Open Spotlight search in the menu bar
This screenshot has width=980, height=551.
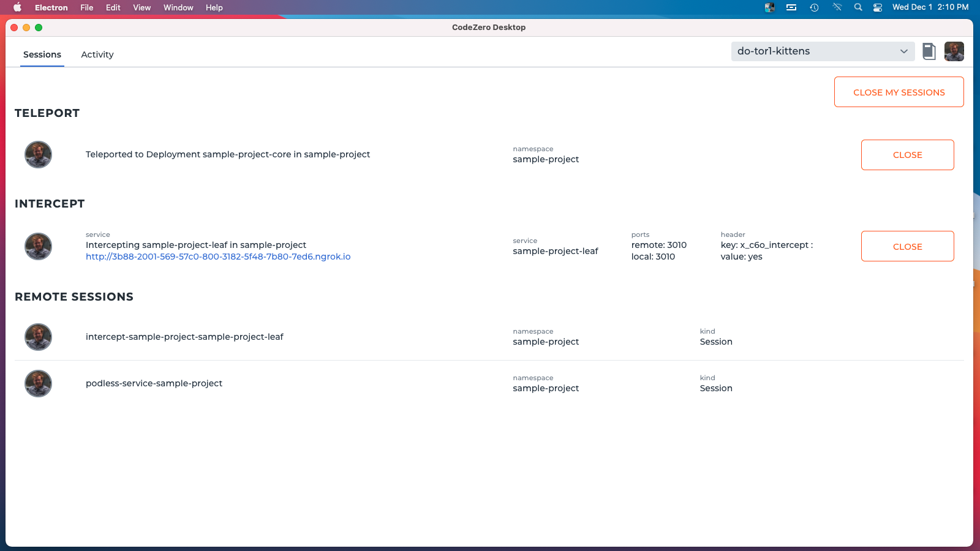(x=858, y=7)
